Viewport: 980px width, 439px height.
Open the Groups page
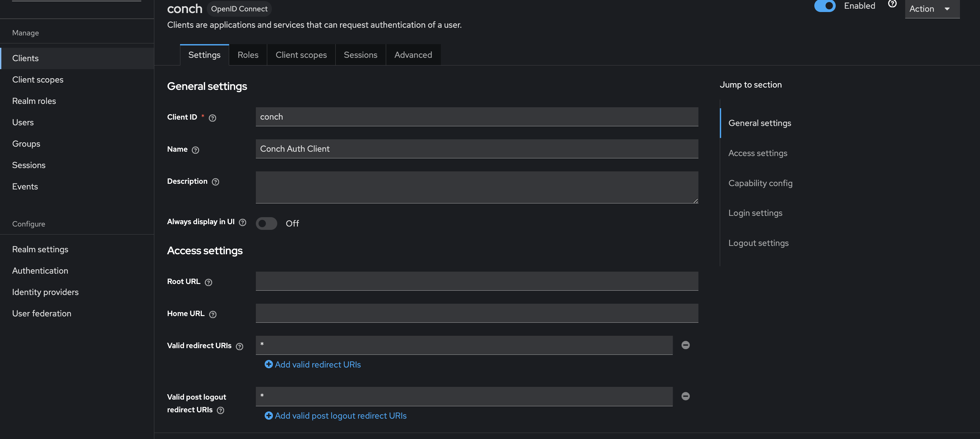coord(77,143)
